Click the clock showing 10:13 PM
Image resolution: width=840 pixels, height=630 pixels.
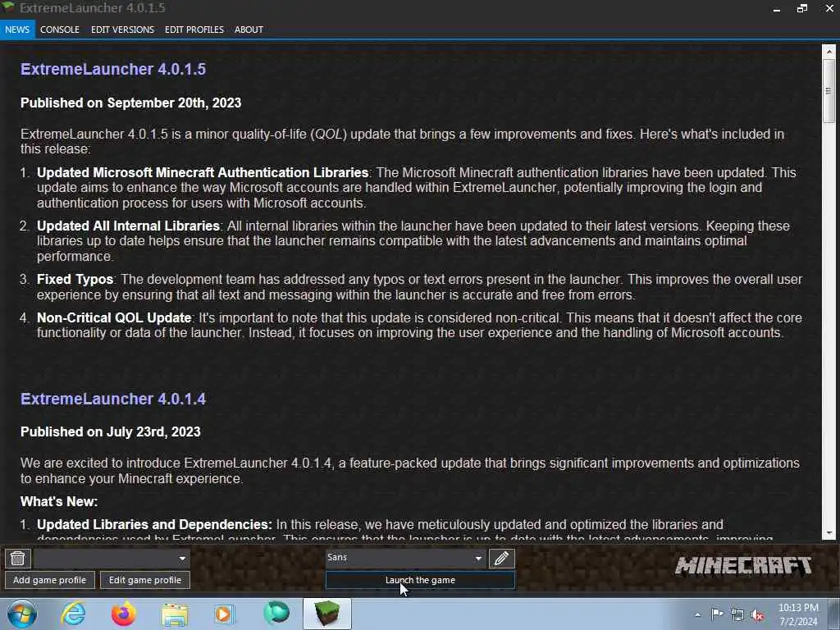798,608
